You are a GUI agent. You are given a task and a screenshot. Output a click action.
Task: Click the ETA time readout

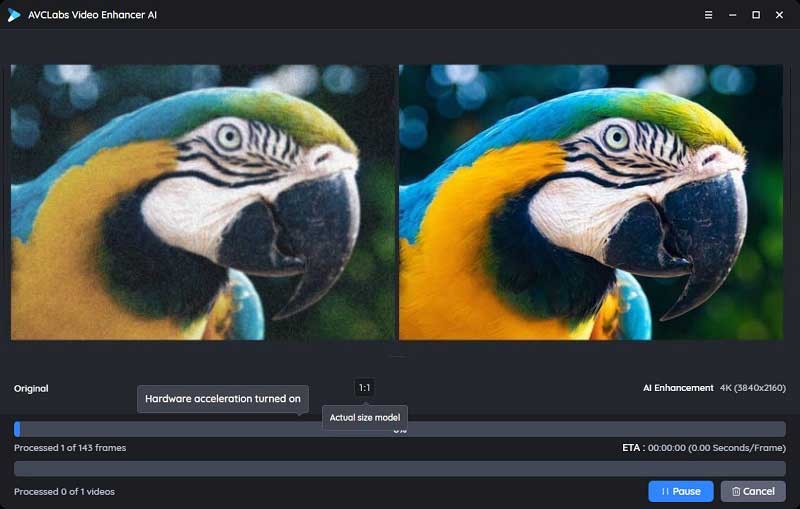704,448
